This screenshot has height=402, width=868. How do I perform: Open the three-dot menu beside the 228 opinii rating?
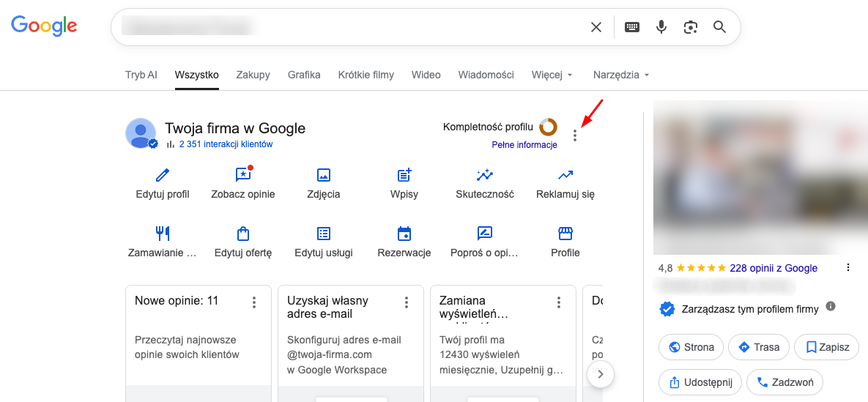(x=848, y=268)
